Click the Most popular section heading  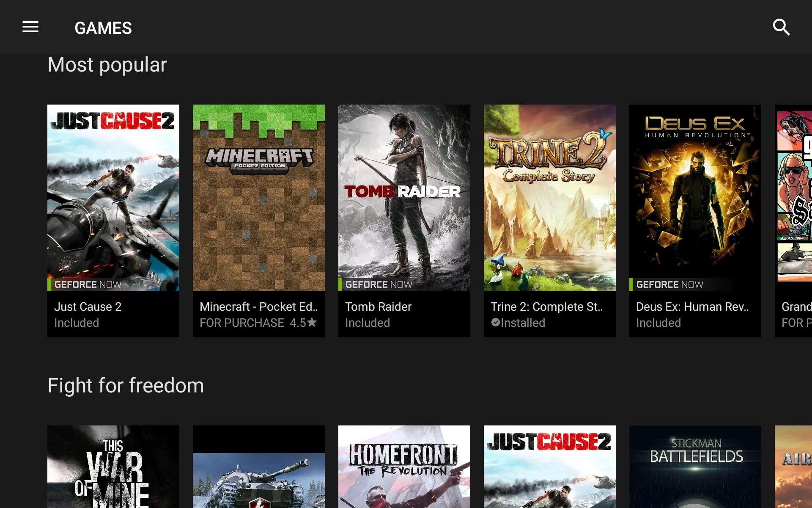[107, 65]
